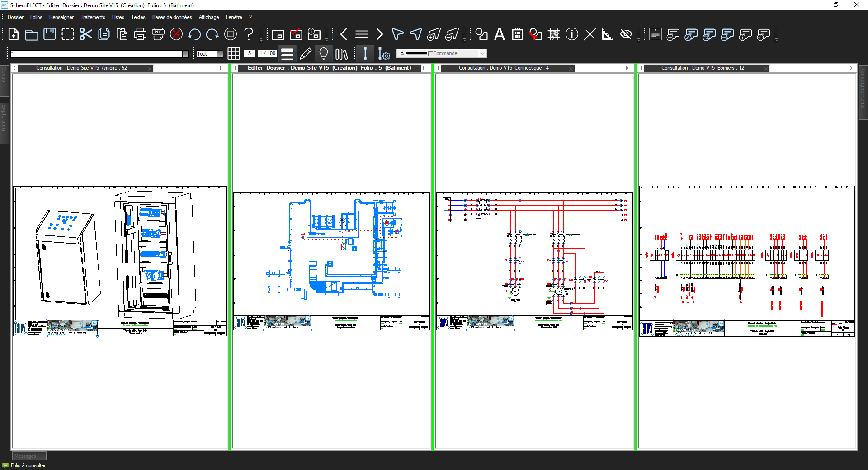Switch to Consultation Demo V15 Borniers 12 tab

tap(706, 68)
